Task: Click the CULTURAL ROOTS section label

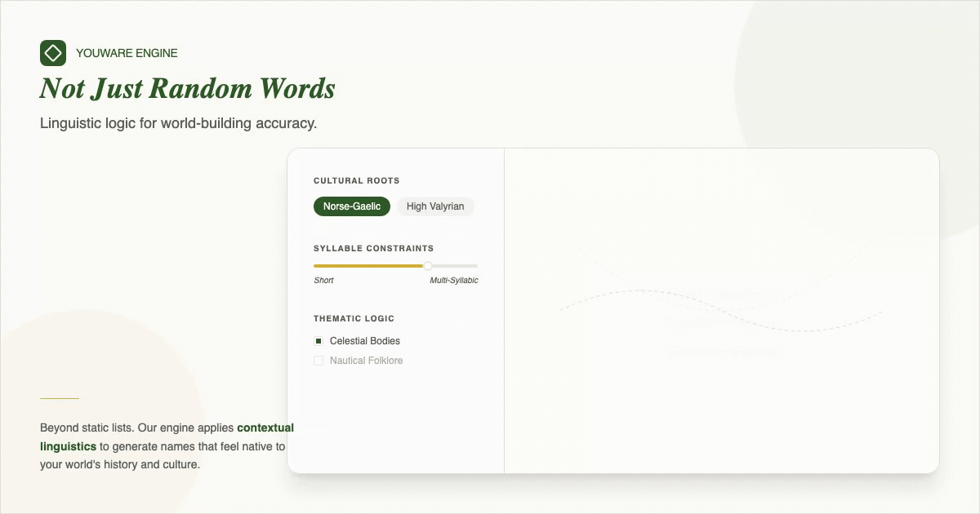Action: point(357,181)
